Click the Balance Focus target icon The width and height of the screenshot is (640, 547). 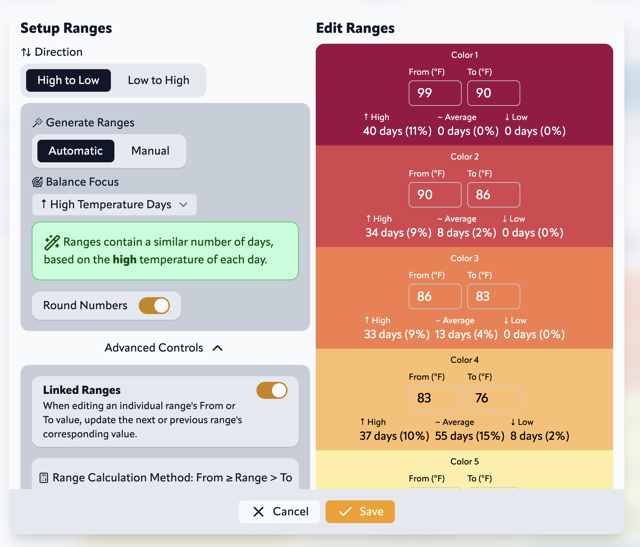(x=37, y=182)
